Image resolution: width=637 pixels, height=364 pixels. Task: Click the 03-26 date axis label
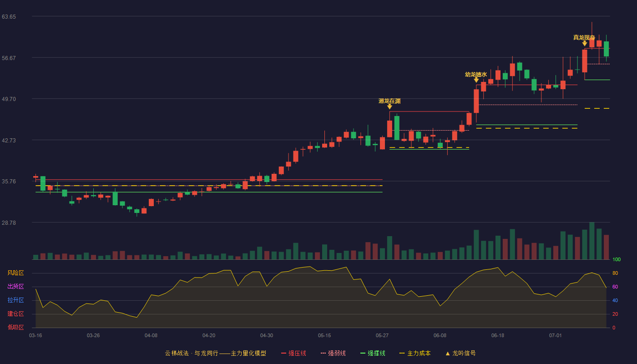click(x=93, y=335)
